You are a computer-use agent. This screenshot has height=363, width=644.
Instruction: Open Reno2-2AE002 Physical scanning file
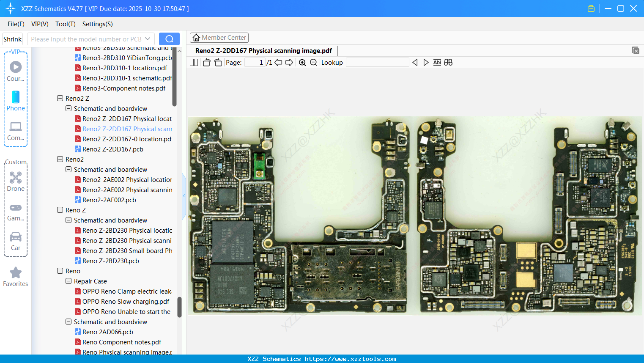[x=123, y=190]
